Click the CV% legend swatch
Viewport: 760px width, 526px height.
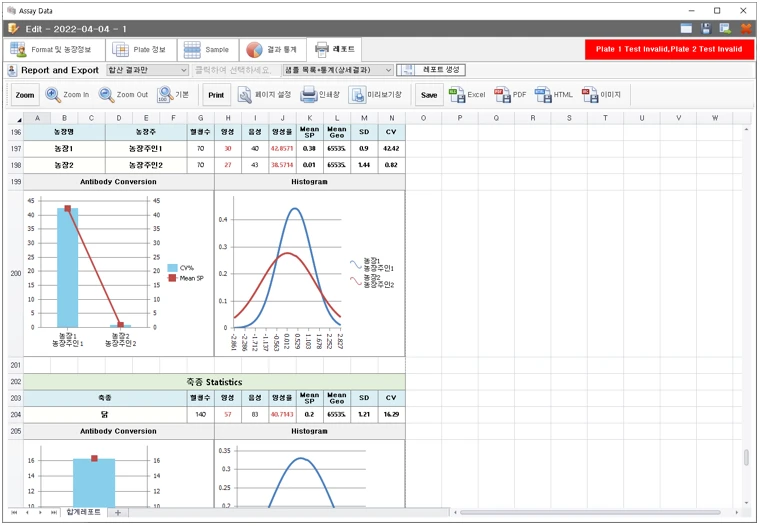coord(173,268)
